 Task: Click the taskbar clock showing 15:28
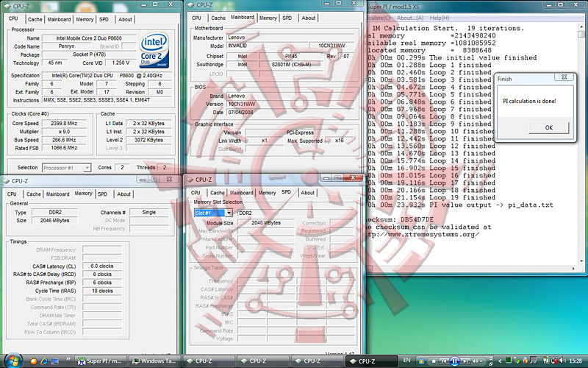576,361
